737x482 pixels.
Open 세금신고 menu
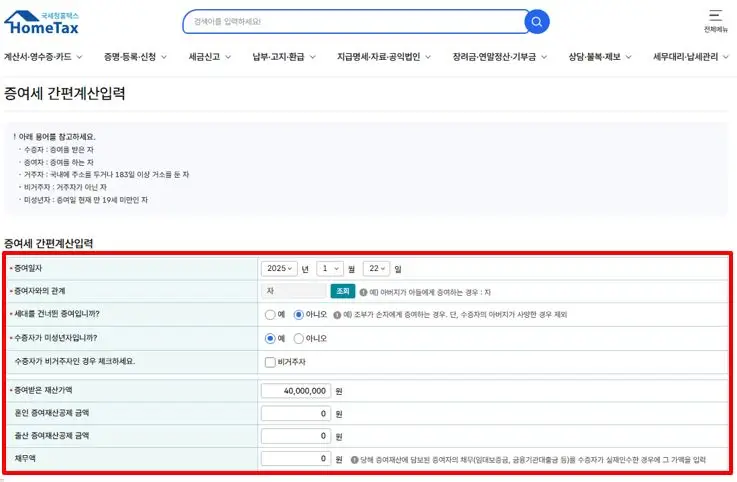(210, 57)
